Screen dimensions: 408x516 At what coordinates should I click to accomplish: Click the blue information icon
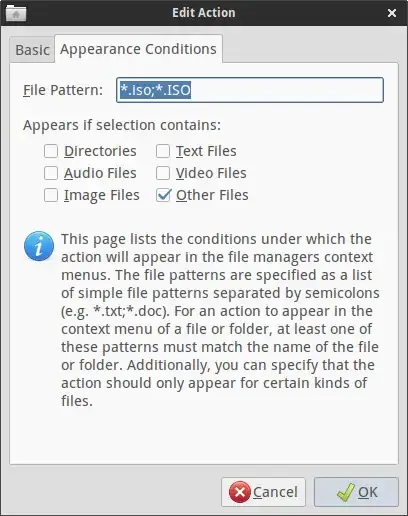coord(39,246)
